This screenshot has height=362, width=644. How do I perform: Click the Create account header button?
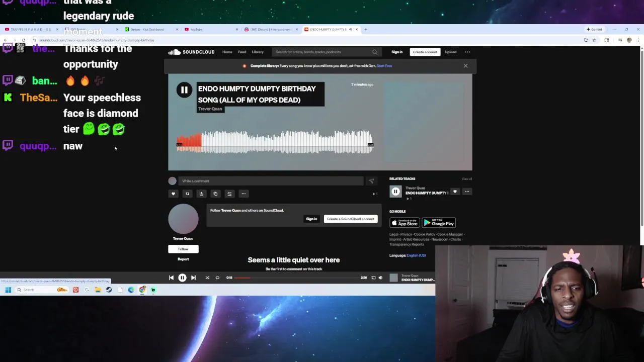[x=425, y=52]
